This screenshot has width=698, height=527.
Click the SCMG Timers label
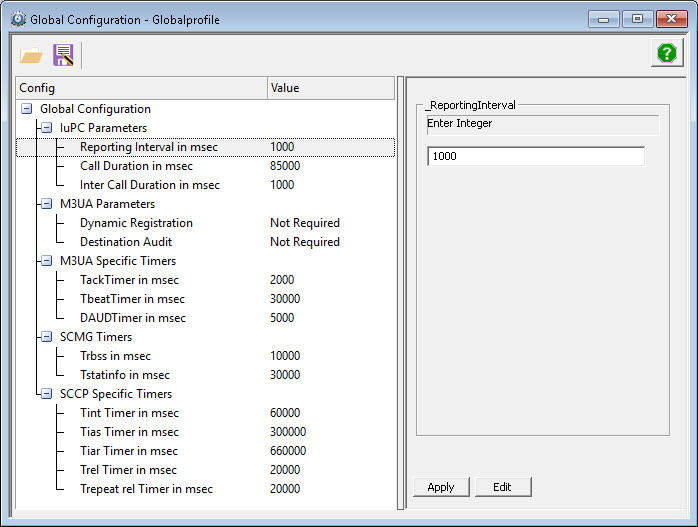pyautogui.click(x=96, y=337)
